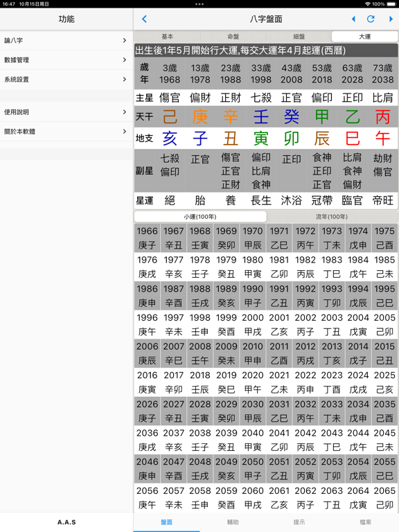Tap heavenly stem 己 in brown
399x532 pixels.
170,117
